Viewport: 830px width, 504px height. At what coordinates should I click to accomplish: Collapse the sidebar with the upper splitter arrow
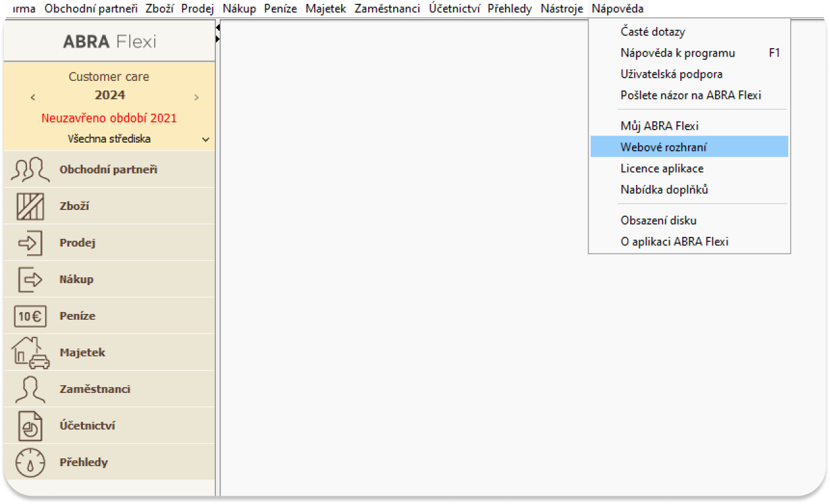pos(218,28)
